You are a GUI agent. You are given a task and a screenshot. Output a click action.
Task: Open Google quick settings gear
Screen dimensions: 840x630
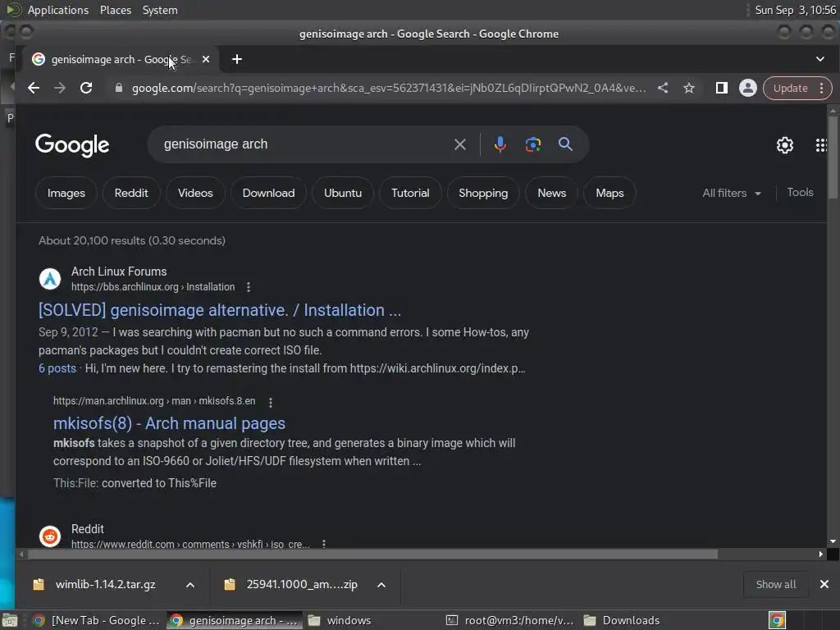tap(785, 145)
